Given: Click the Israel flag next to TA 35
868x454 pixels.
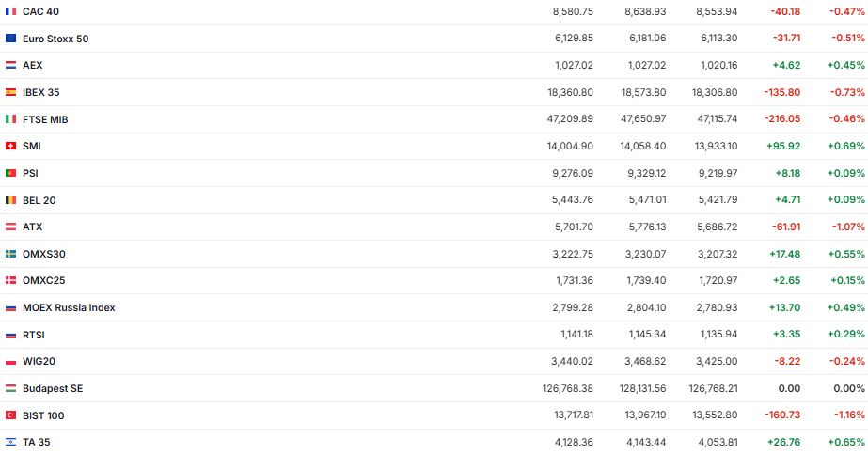Looking at the screenshot, I should coord(10,442).
